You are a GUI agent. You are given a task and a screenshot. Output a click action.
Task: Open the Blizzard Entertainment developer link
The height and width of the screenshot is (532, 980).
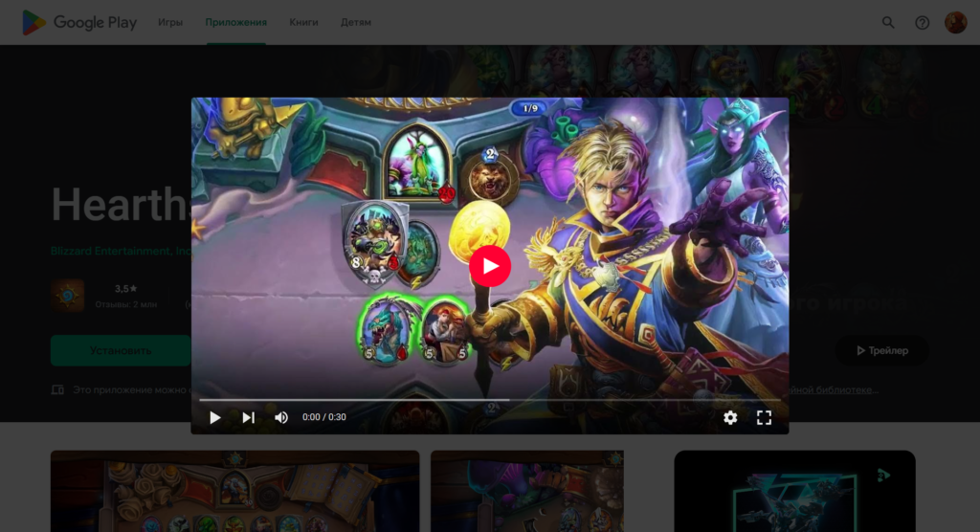point(122,251)
